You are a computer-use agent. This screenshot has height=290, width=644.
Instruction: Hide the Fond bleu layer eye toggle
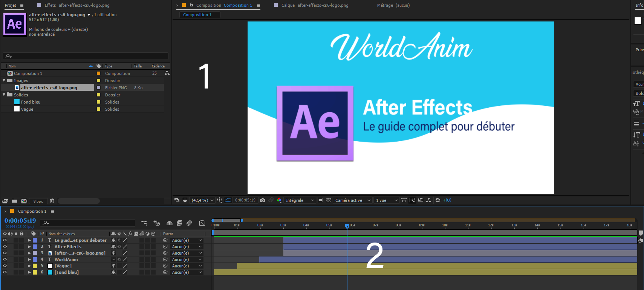[x=5, y=272]
